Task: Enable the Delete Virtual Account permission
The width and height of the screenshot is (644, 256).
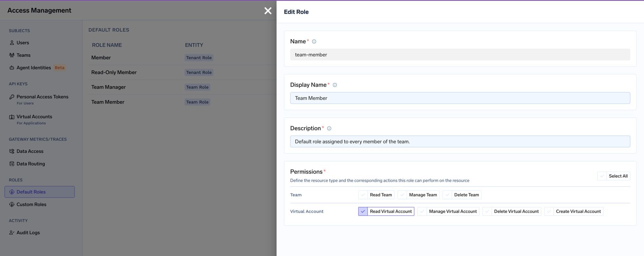Action: (487, 211)
